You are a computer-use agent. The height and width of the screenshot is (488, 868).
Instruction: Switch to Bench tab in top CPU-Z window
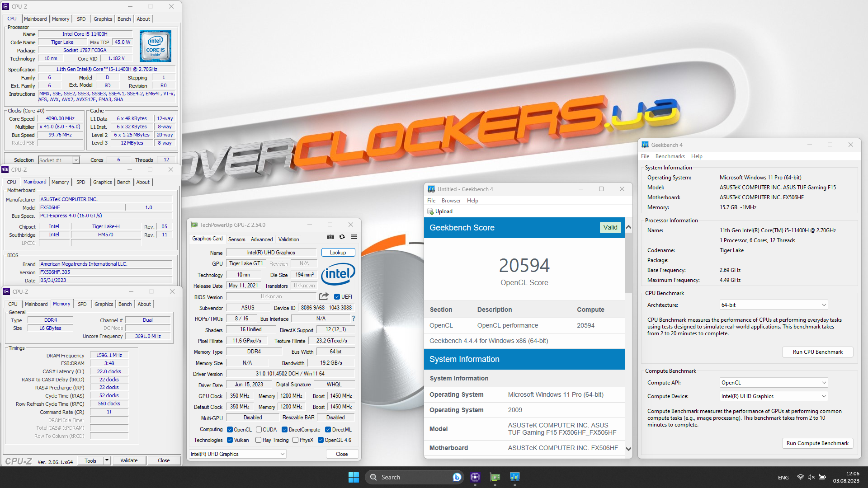click(x=124, y=19)
